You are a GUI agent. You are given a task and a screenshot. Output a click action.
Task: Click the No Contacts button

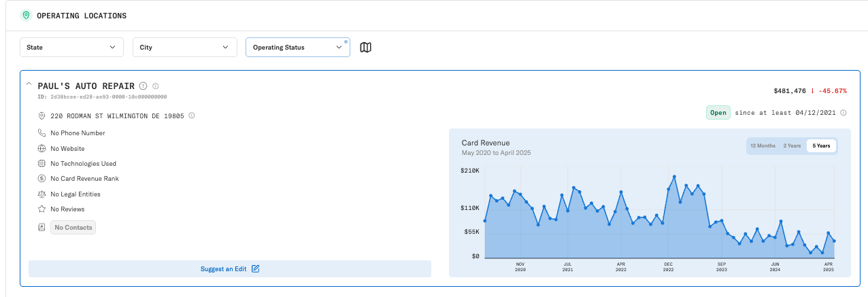[73, 228]
